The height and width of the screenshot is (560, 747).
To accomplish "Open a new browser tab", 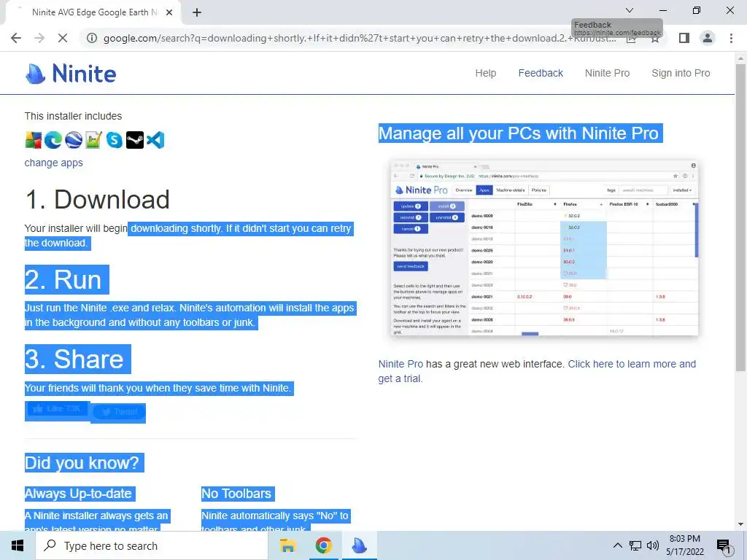I will [x=197, y=12].
